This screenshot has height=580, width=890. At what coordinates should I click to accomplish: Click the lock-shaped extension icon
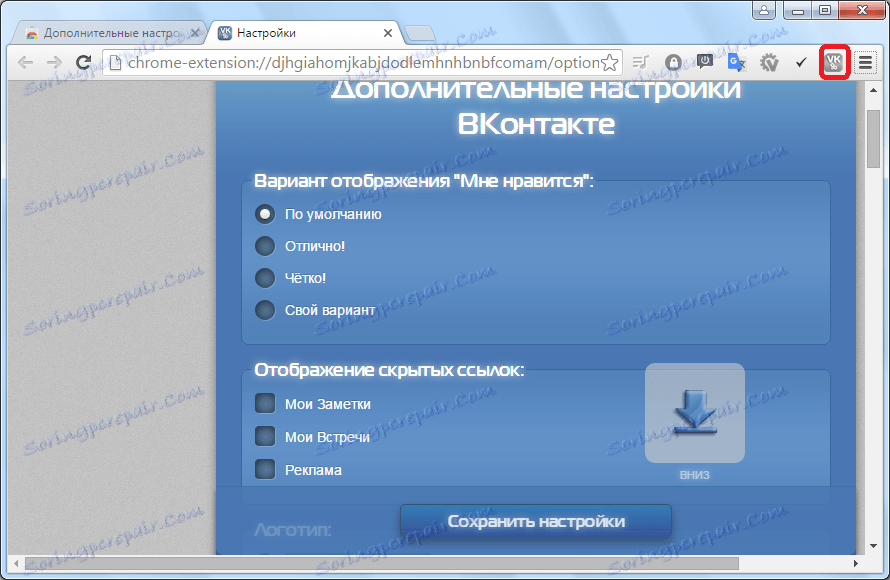pyautogui.click(x=674, y=62)
